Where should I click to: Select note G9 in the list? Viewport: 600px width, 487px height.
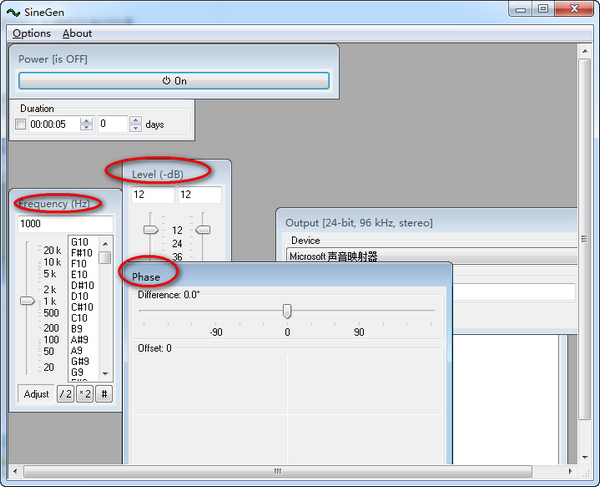click(x=77, y=372)
